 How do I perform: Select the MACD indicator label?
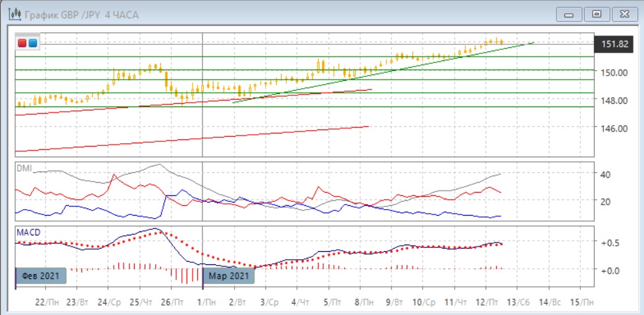point(28,233)
